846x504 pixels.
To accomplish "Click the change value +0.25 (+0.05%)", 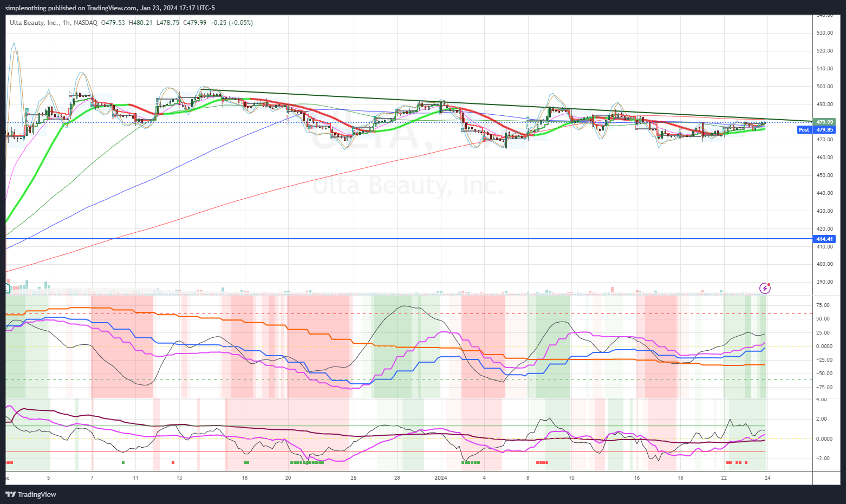I will [231, 23].
